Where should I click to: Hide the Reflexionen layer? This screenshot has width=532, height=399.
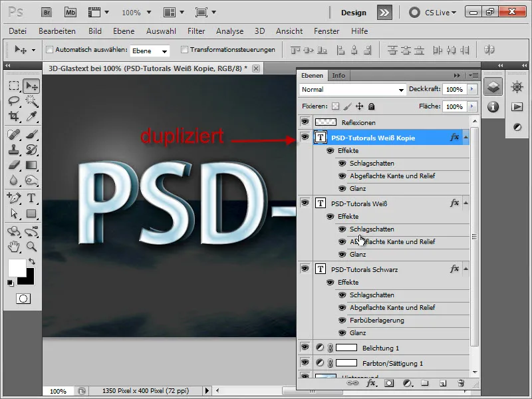pos(305,122)
